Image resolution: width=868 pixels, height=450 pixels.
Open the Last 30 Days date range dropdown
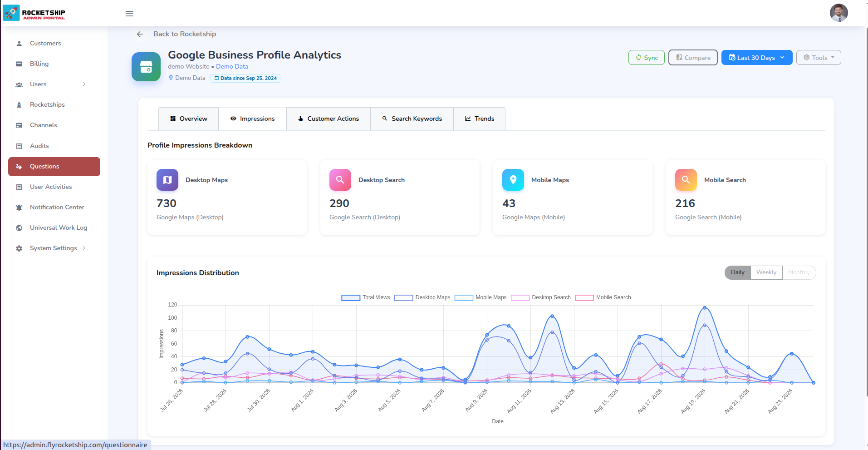coord(757,58)
